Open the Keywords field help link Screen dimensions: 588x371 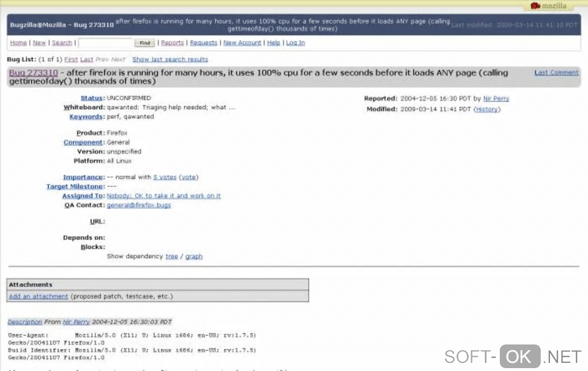pos(86,117)
